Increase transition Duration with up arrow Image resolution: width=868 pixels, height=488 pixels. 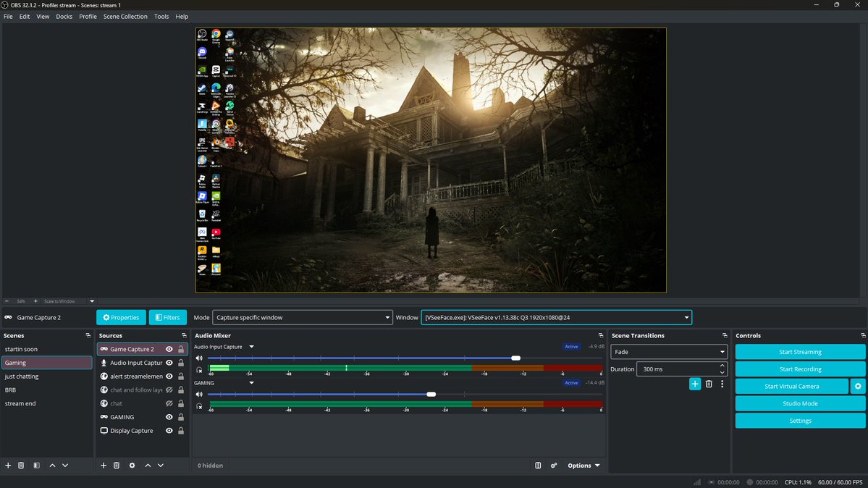[x=722, y=366]
